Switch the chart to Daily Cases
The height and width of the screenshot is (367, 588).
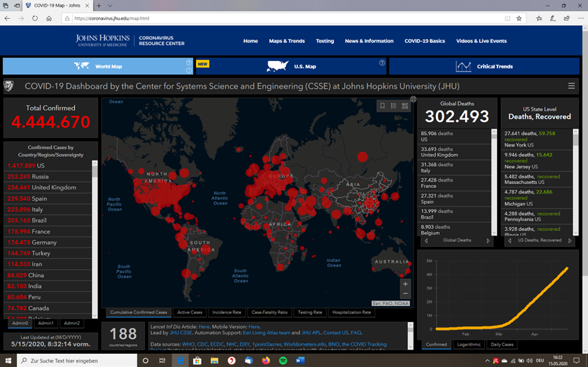click(502, 344)
